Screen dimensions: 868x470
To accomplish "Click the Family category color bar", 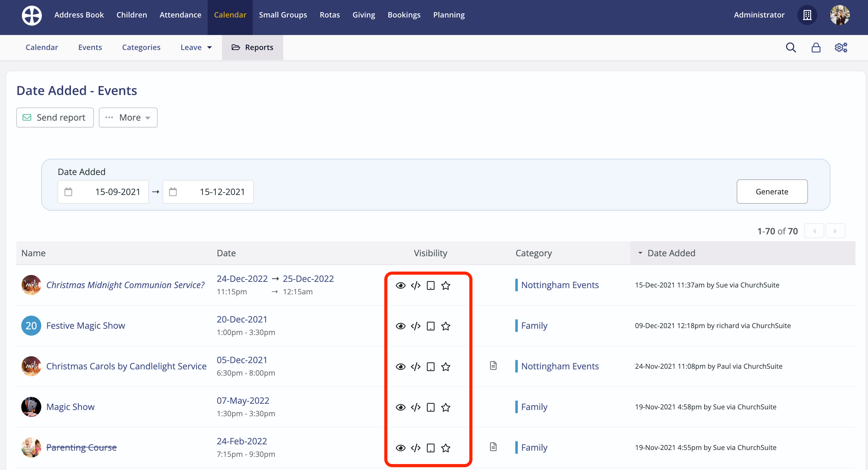I will tap(517, 326).
